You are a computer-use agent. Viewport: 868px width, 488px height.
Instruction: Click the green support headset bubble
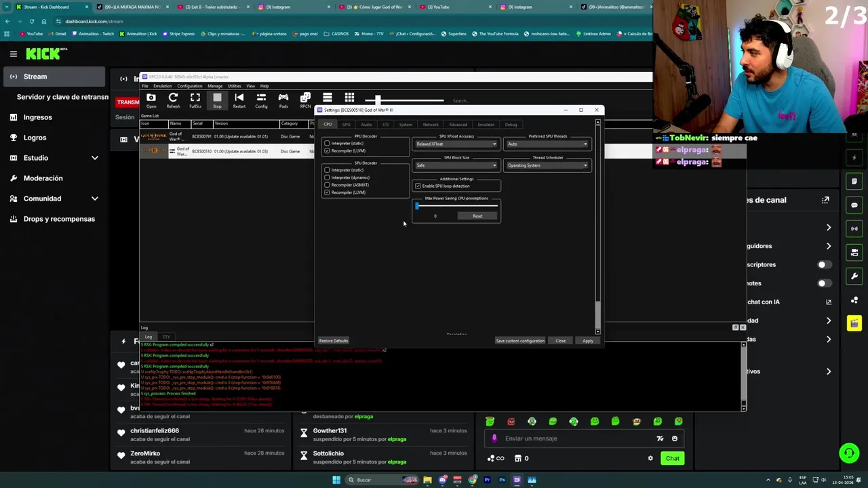(849, 452)
